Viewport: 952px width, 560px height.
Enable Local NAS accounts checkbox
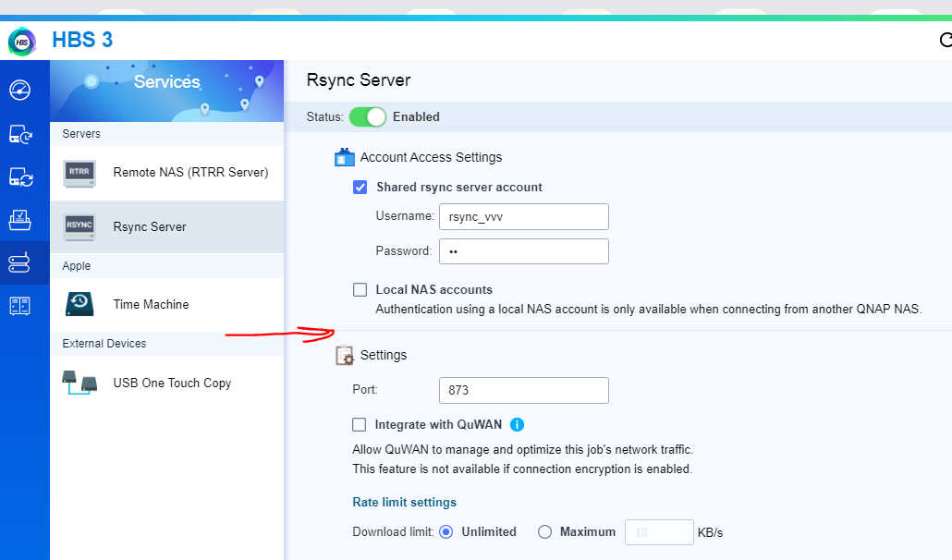coord(360,289)
